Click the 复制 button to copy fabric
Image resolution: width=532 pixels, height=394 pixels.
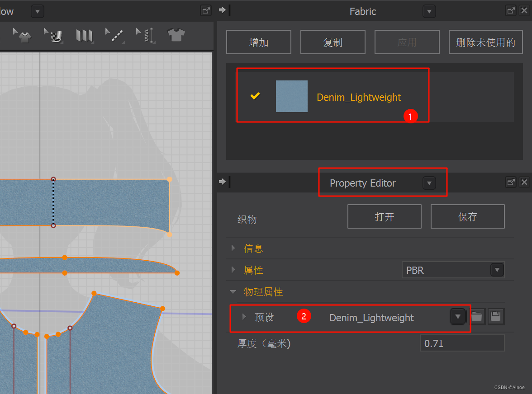tap(332, 42)
